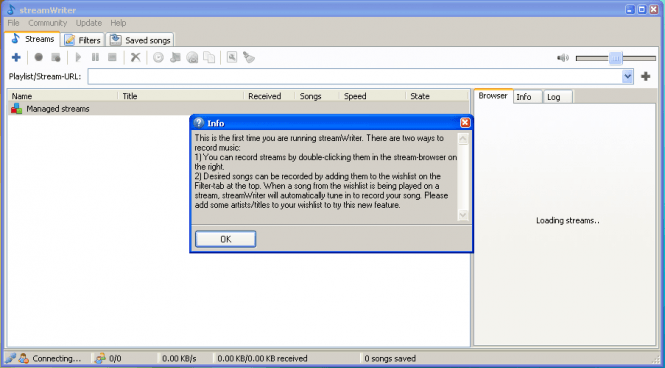Select the Log tab in the side panel
This screenshot has height=368, width=665.
tap(558, 97)
